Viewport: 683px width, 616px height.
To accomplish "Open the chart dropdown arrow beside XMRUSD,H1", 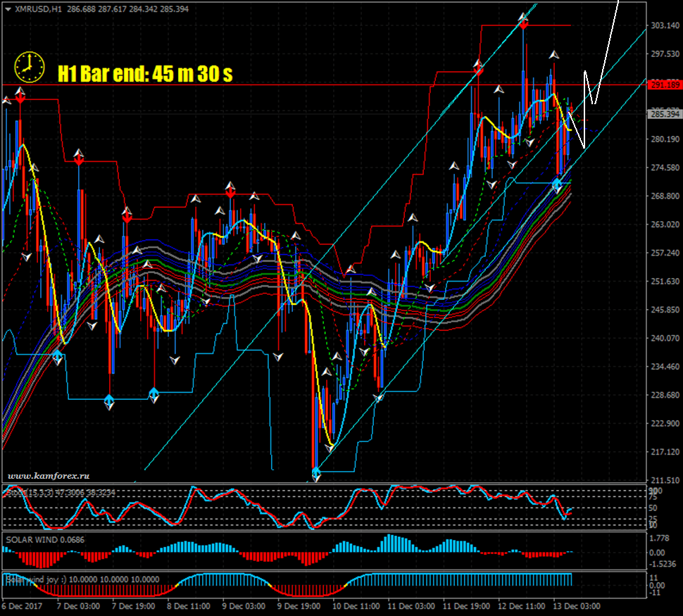I will tap(8, 9).
